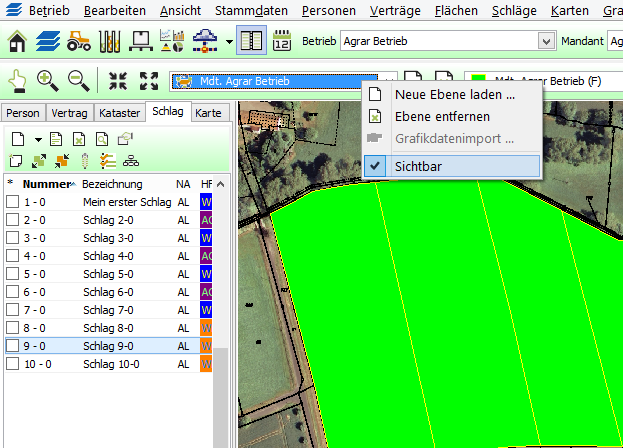The height and width of the screenshot is (448, 623).
Task: Click the zoom in magnifier tool
Action: 47,81
